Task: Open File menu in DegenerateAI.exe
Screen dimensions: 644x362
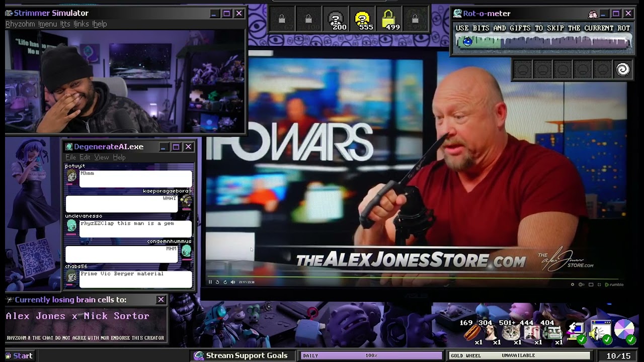Action: tap(70, 157)
